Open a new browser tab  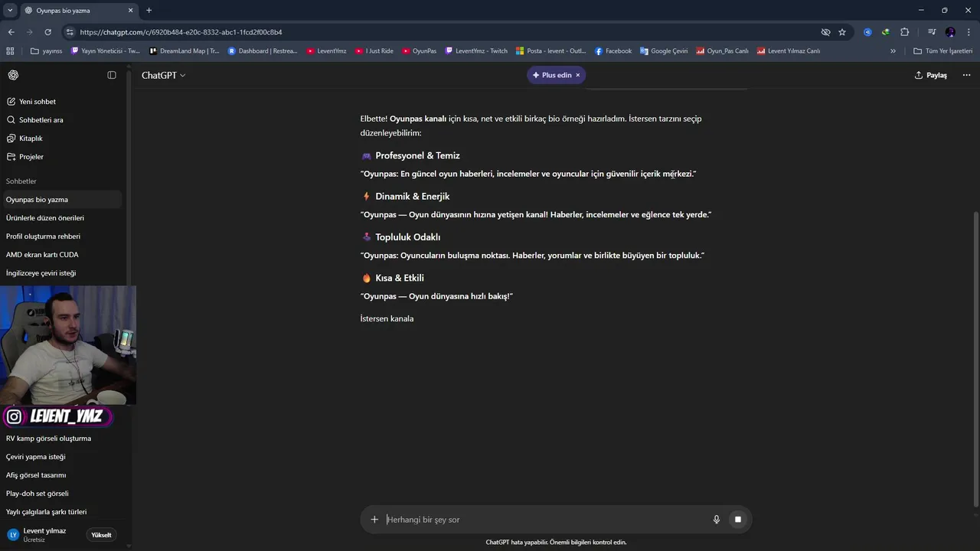pyautogui.click(x=149, y=11)
